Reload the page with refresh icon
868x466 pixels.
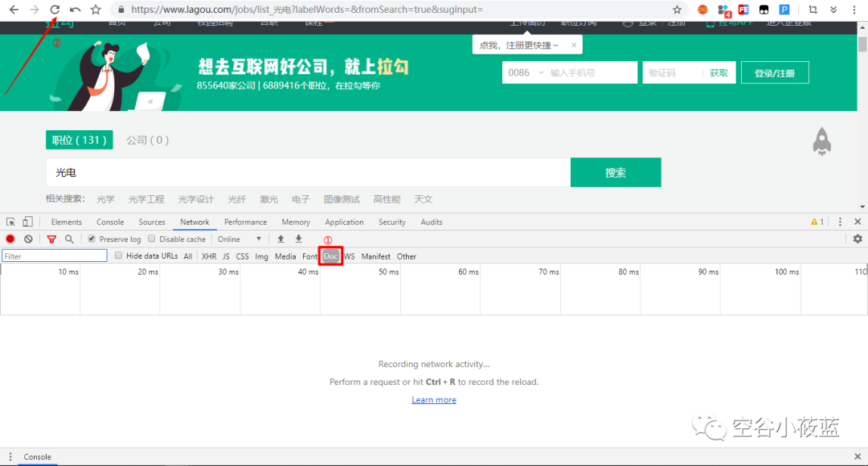55,10
